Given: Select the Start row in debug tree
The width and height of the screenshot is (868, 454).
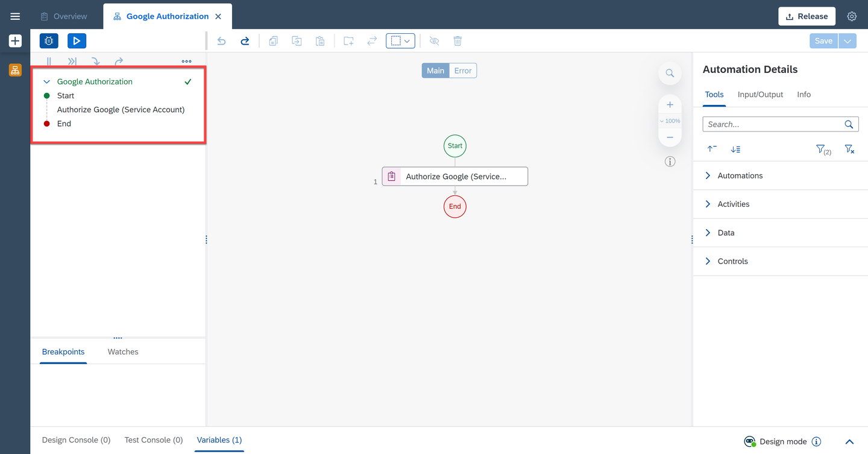Looking at the screenshot, I should click(x=66, y=96).
